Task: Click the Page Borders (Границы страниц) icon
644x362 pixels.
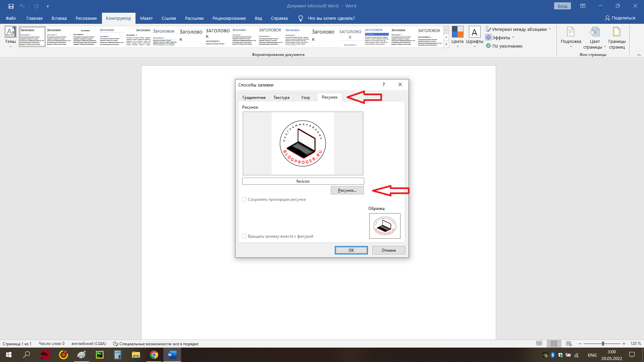Action: tap(616, 32)
